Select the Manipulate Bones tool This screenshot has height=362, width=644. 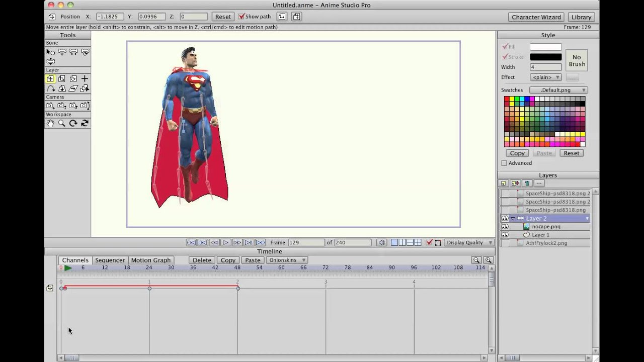point(50,61)
